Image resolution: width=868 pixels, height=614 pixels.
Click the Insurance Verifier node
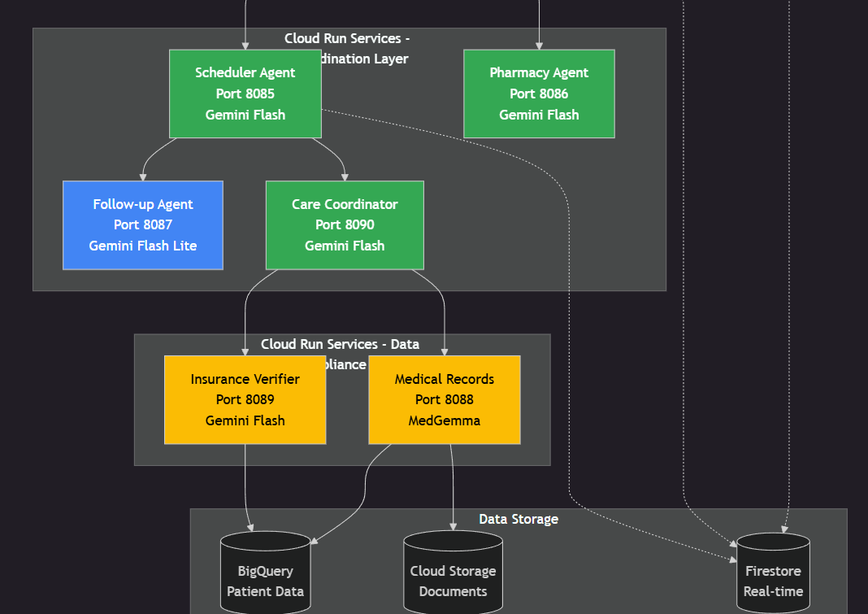click(245, 399)
